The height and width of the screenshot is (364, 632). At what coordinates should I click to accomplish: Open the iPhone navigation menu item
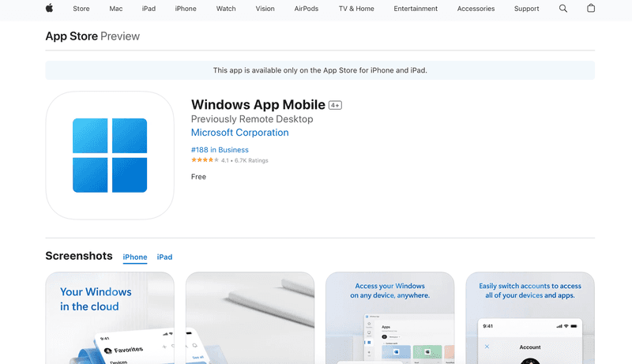point(186,9)
